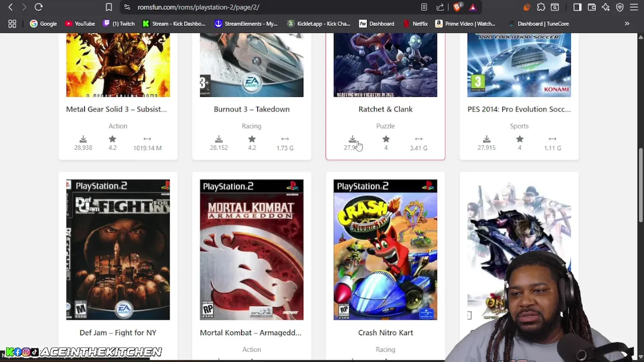Click the share page icon

440,7
